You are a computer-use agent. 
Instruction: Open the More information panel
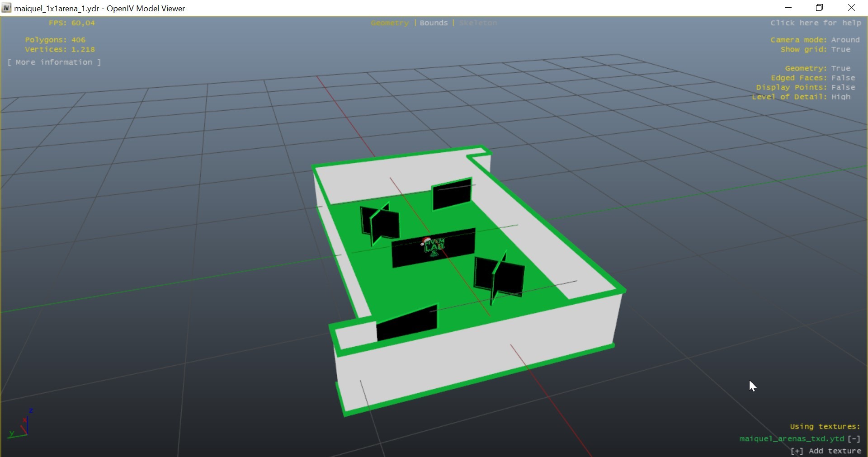point(54,62)
